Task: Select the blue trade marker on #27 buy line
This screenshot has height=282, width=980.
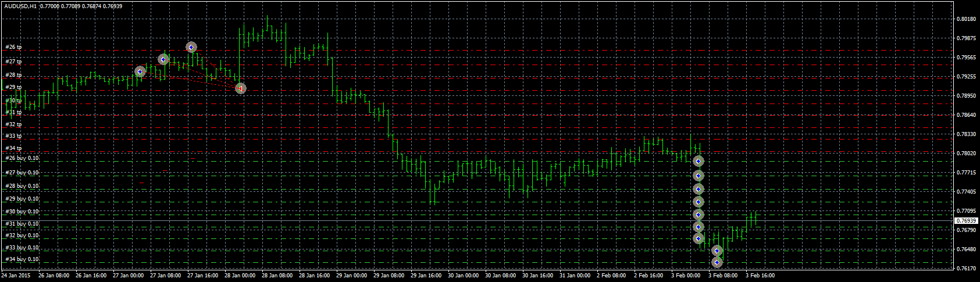Action: point(699,176)
